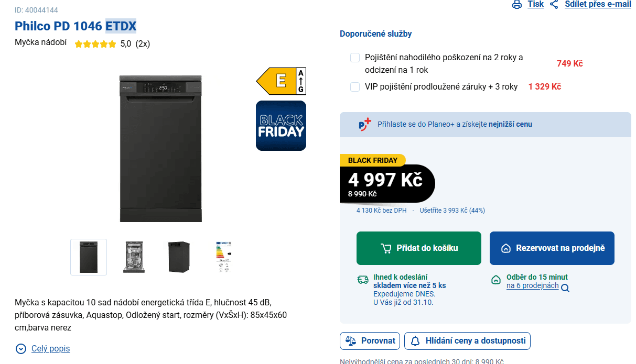Image resolution: width=636 pixels, height=364 pixels.
Task: Open the Sdílet přes e-mail link
Action: point(597,4)
